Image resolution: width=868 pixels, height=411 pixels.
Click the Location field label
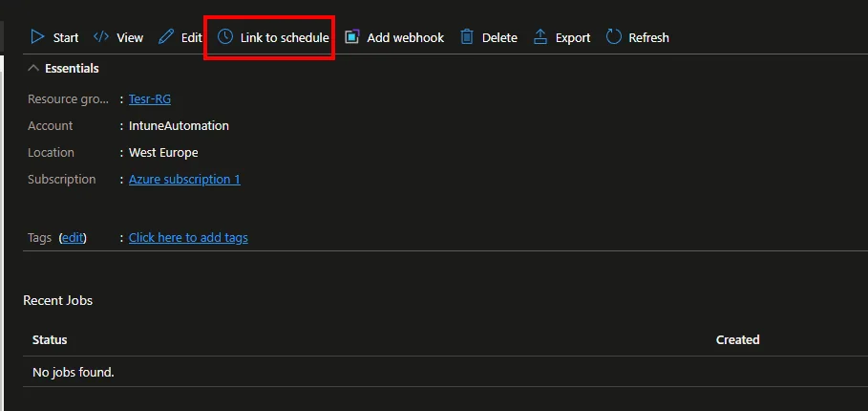coord(51,152)
